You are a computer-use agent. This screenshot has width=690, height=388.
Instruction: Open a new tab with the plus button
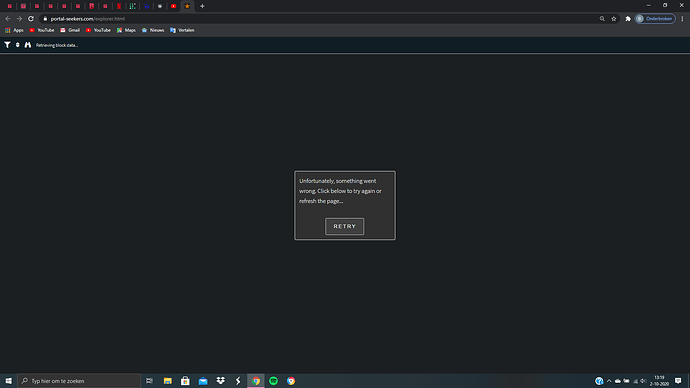pos(202,6)
